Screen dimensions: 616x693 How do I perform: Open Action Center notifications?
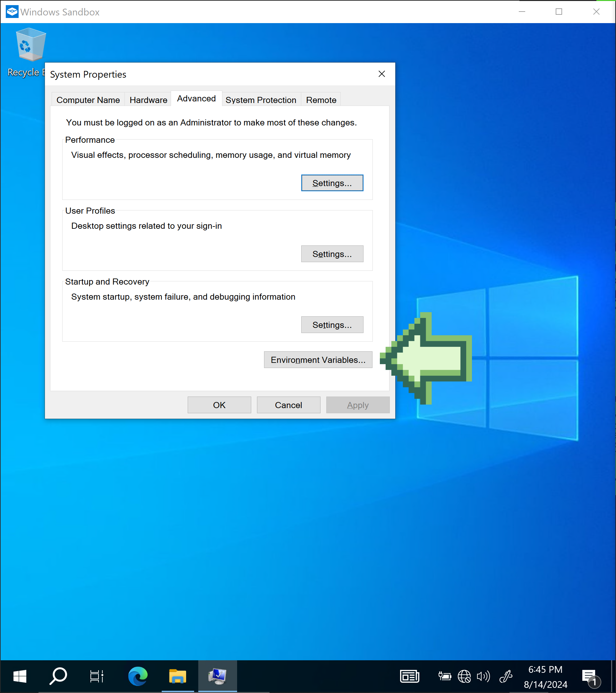[x=589, y=676]
